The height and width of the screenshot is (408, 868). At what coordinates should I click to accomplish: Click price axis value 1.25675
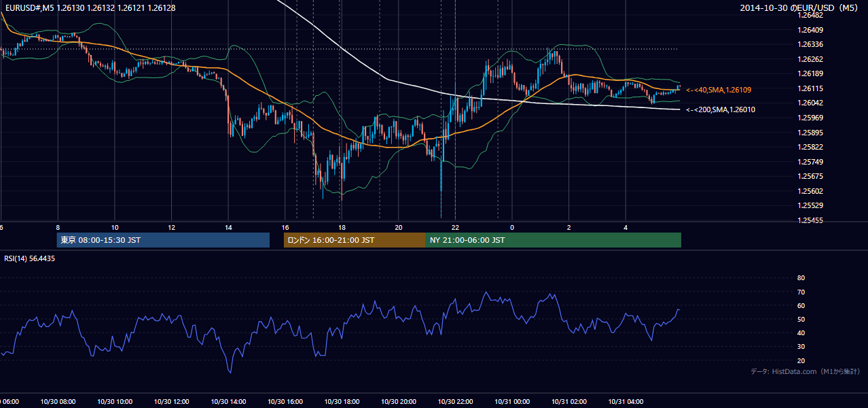click(810, 176)
